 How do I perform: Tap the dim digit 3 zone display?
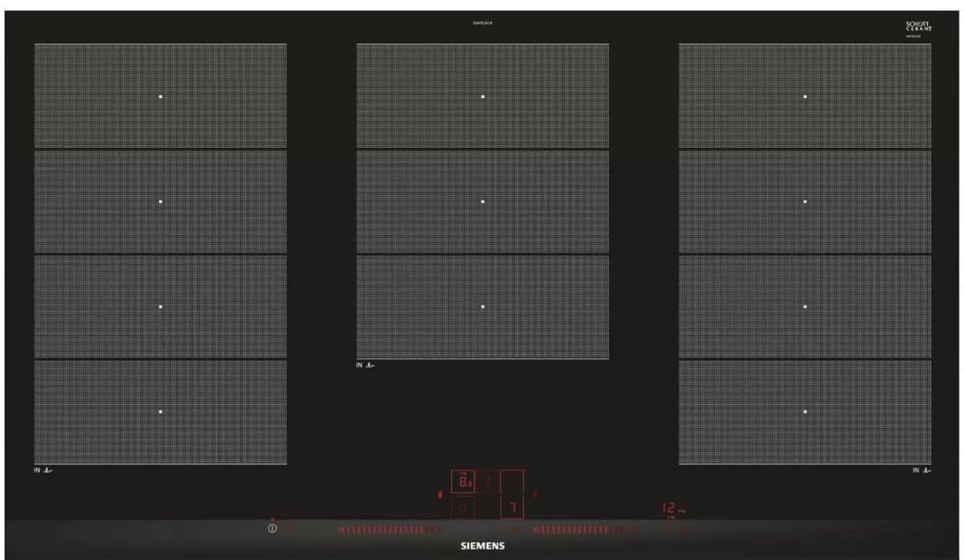click(x=488, y=481)
